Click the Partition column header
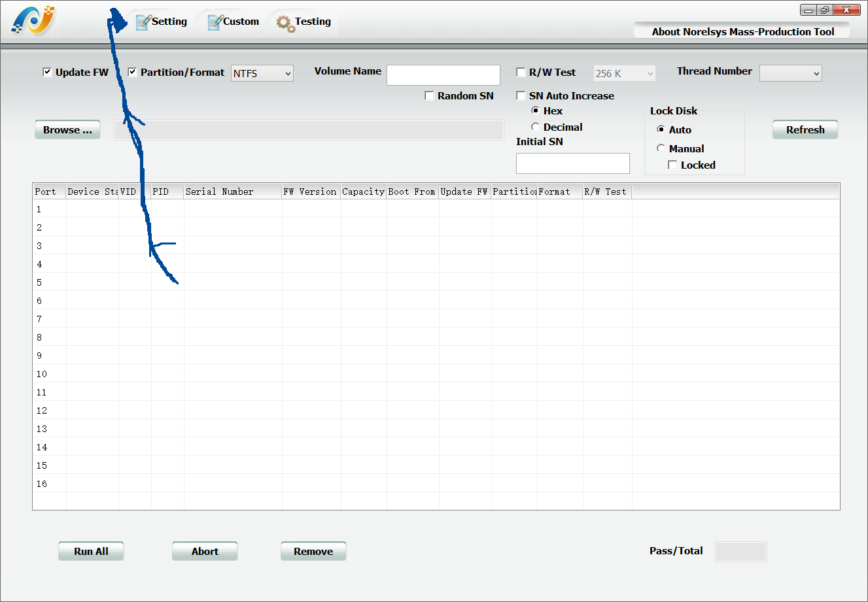Viewport: 868px width, 602px height. pos(514,192)
